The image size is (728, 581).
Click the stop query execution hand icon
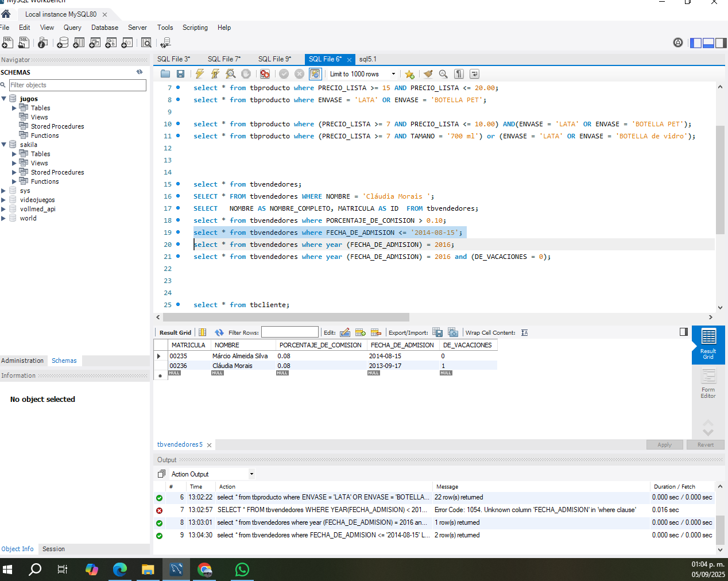(246, 74)
